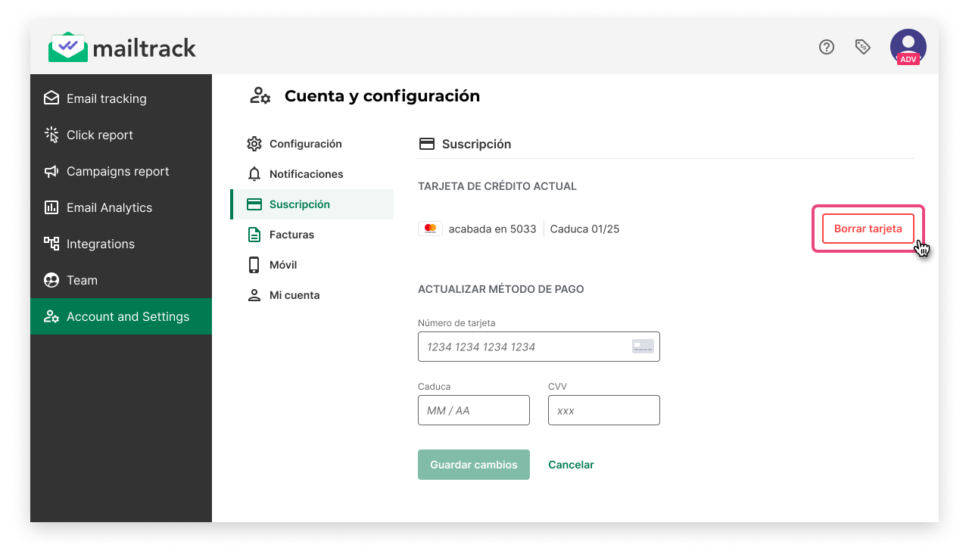Open the Mi cuenta section
The width and height of the screenshot is (969, 560).
tap(294, 294)
